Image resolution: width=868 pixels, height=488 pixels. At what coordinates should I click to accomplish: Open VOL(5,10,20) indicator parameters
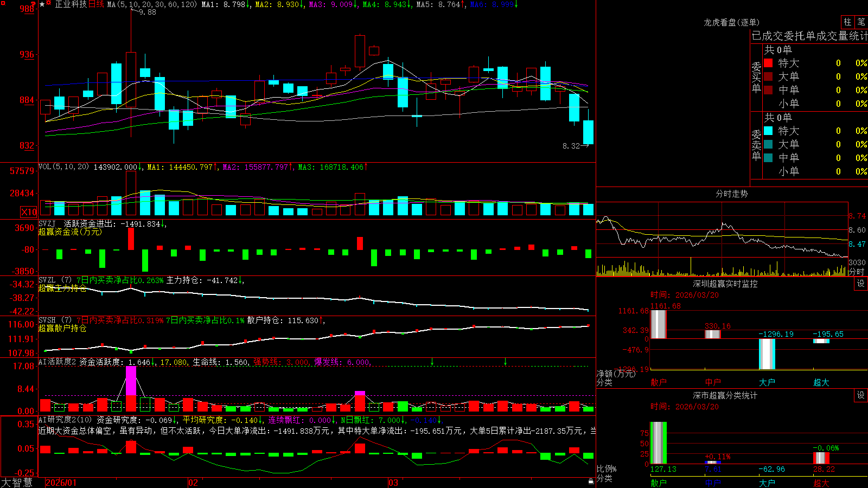[x=63, y=166]
